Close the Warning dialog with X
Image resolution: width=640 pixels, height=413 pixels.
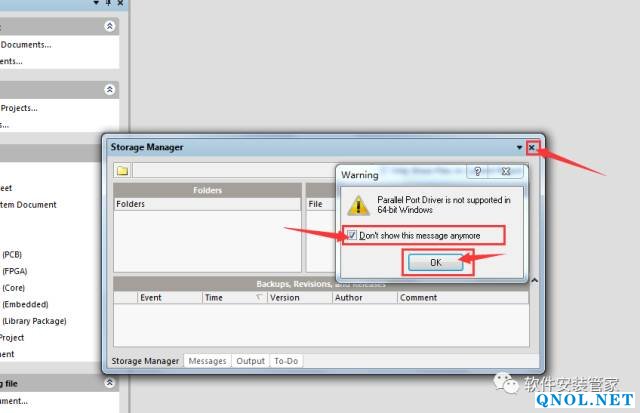[x=506, y=173]
